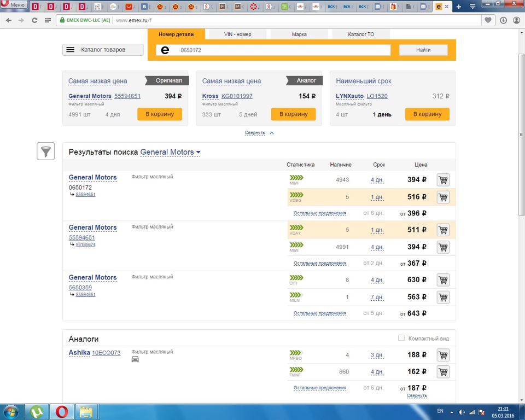Expand Остальные предложения for 5650359
The height and width of the screenshot is (420, 525).
(x=320, y=313)
